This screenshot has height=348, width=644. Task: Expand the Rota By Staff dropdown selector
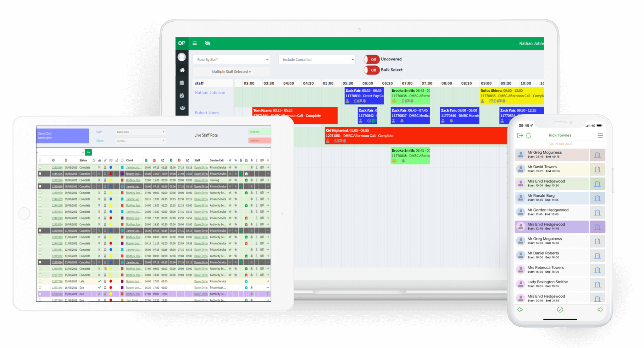[232, 59]
